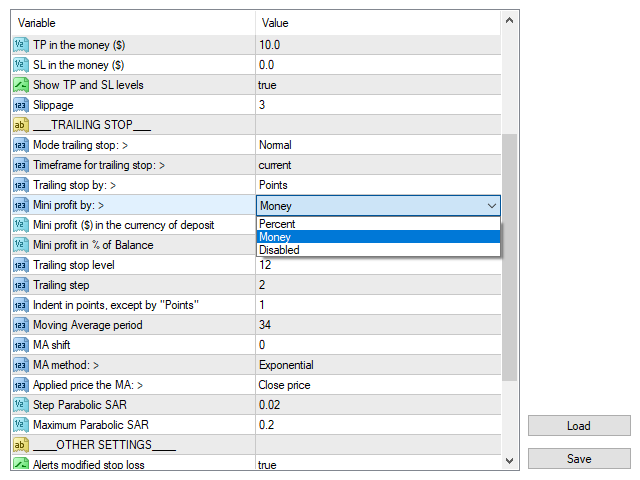Select the '___TRAILING STOP___' section label
Image resolution: width=640 pixels, height=480 pixels.
(92, 125)
